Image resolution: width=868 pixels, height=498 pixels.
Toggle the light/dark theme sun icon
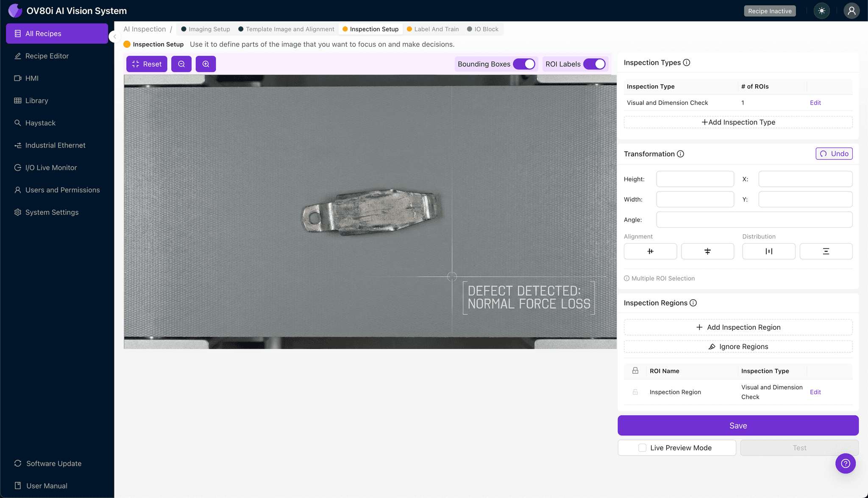click(x=822, y=11)
